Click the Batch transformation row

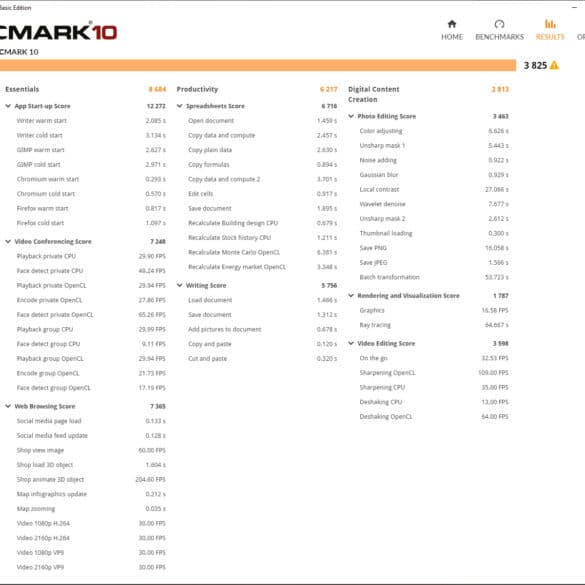434,277
